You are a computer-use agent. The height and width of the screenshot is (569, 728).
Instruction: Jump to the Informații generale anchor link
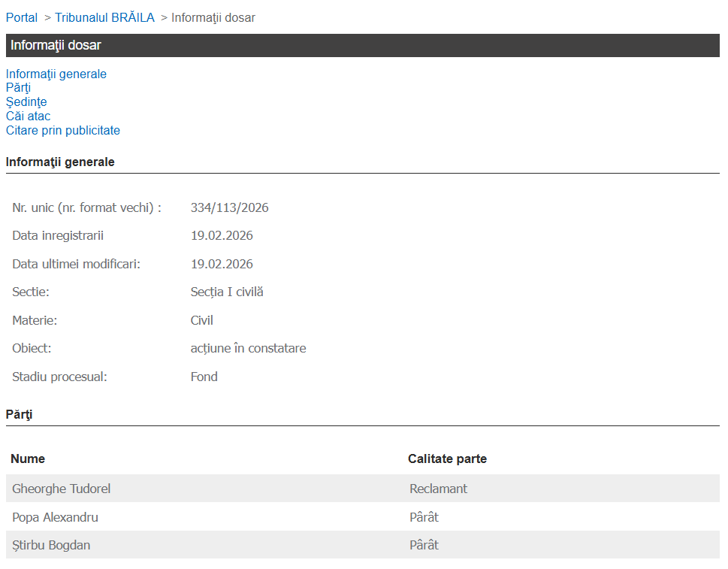click(56, 74)
